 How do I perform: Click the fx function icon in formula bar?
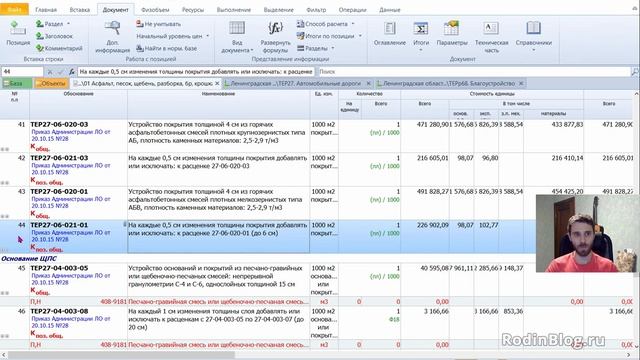pos(71,72)
